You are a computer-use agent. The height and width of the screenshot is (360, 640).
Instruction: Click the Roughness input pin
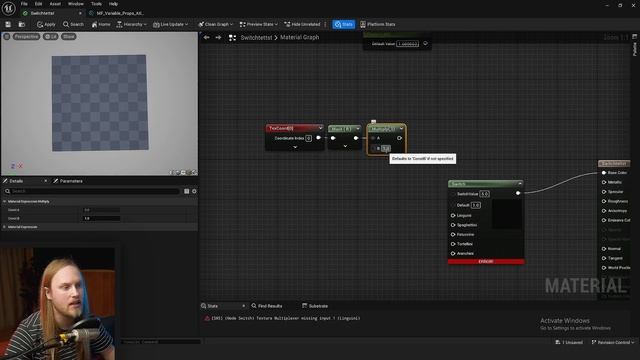click(x=604, y=201)
